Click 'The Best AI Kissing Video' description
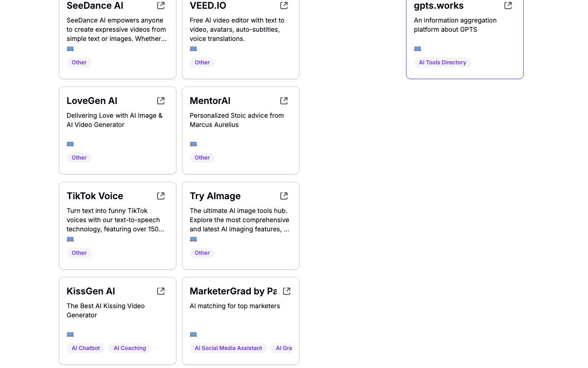588x368 pixels. [x=106, y=310]
